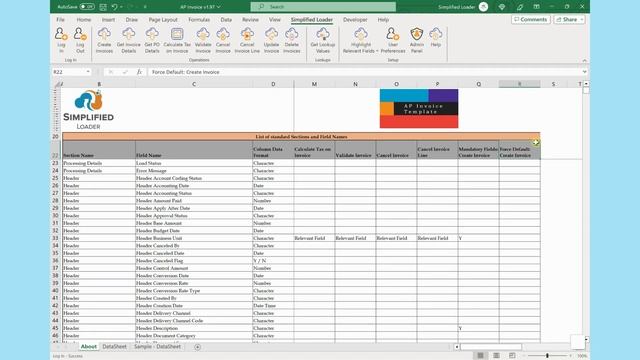Switch to the Insert ribbon tab
Image resolution: width=640 pixels, height=360 pixels.
pyautogui.click(x=108, y=20)
